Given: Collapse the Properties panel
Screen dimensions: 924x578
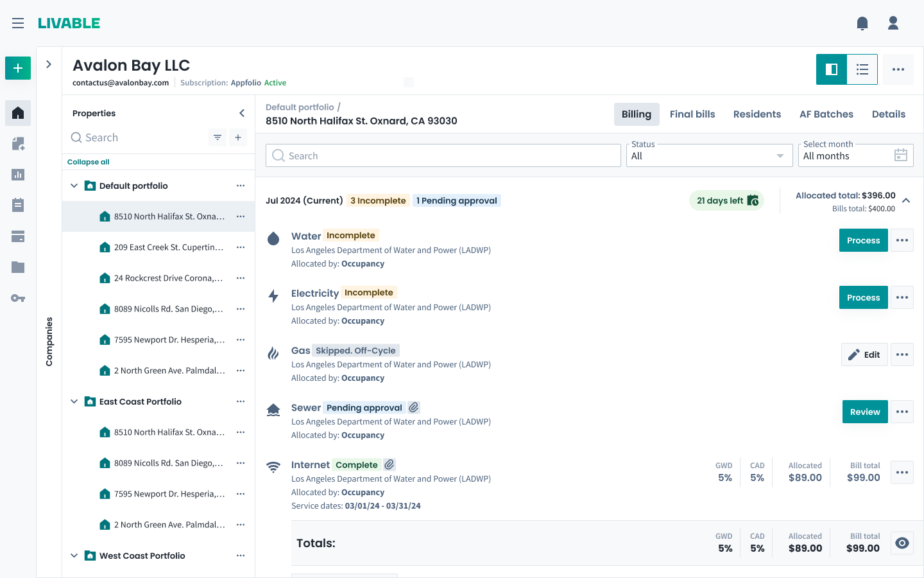Looking at the screenshot, I should pyautogui.click(x=242, y=113).
